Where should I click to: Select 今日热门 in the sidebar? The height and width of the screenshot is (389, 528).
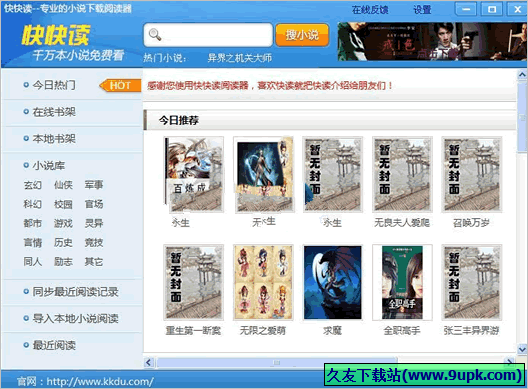(x=54, y=85)
